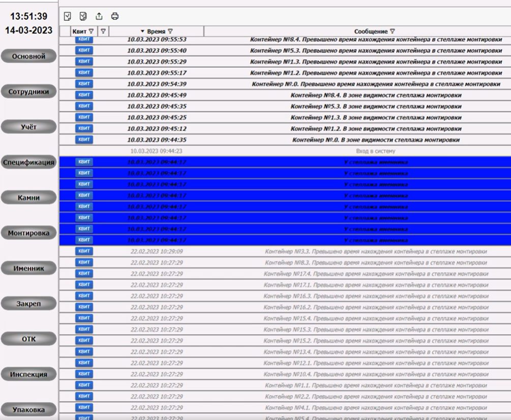The image size is (511, 420).
Task: Select message 'Контейнер №.0. В зоне видимости стеллажа монтировки'
Action: 376,140
